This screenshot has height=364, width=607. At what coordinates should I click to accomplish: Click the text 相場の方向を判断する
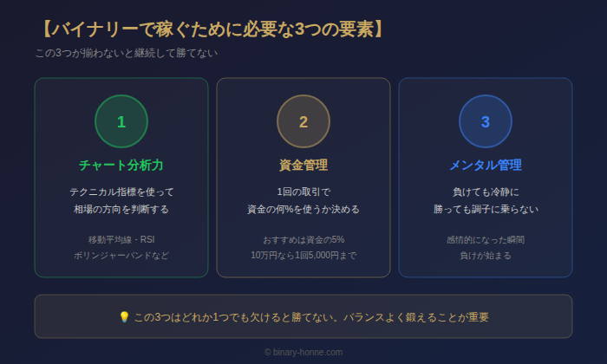tap(121, 209)
